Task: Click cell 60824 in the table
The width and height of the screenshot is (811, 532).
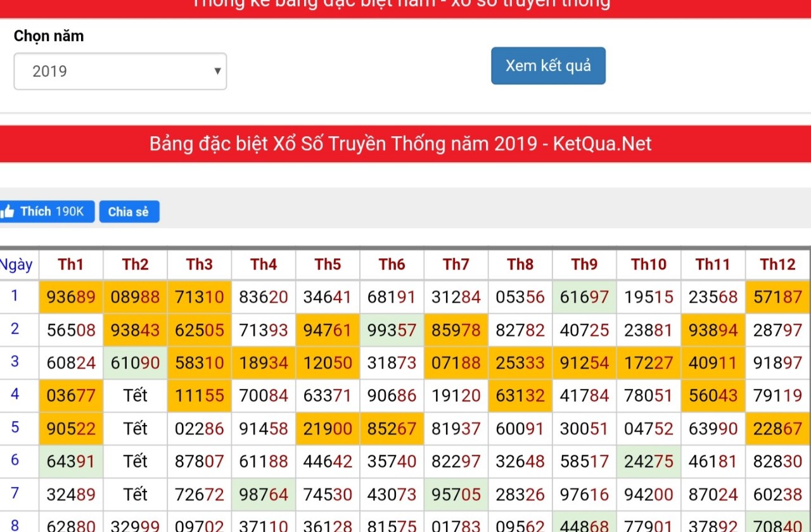Action: coord(71,363)
